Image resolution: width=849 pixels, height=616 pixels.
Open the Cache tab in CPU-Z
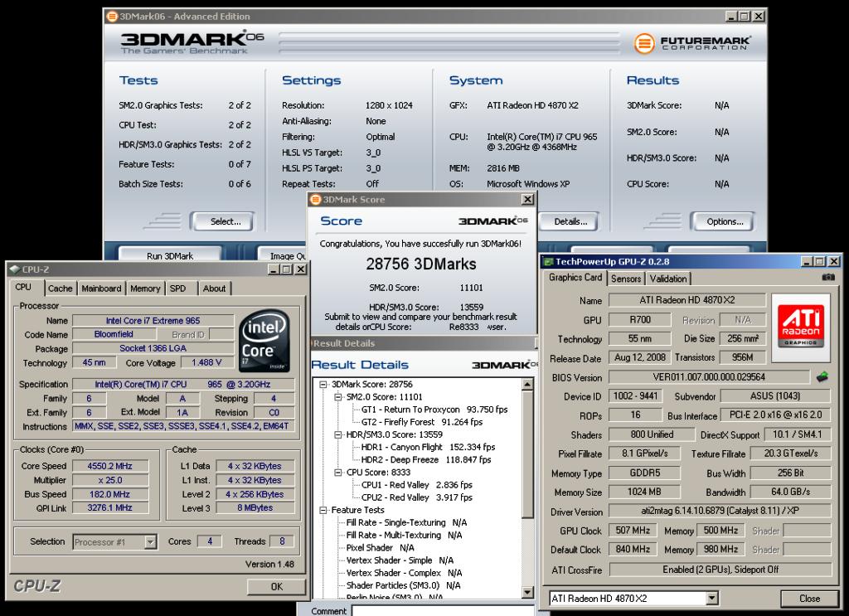pos(60,289)
